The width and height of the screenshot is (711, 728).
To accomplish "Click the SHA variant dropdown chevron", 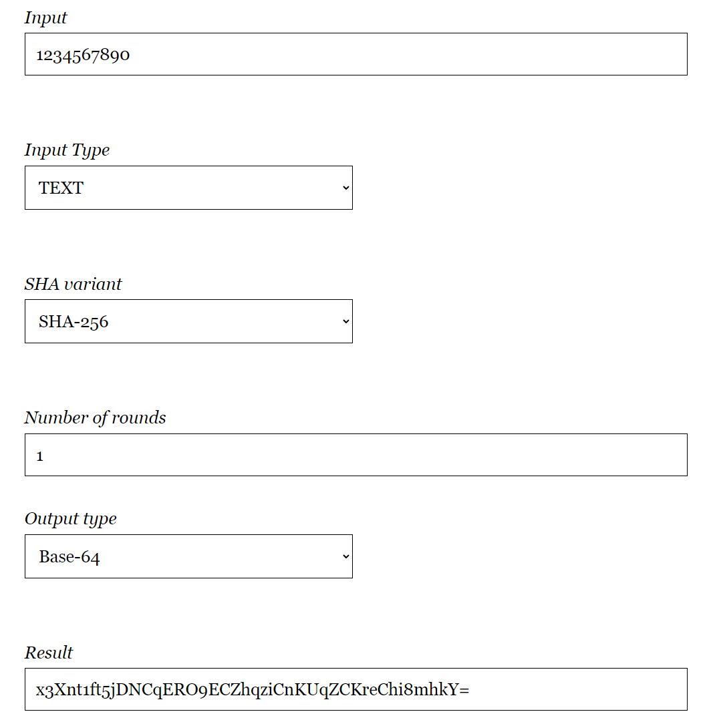I will tap(345, 321).
